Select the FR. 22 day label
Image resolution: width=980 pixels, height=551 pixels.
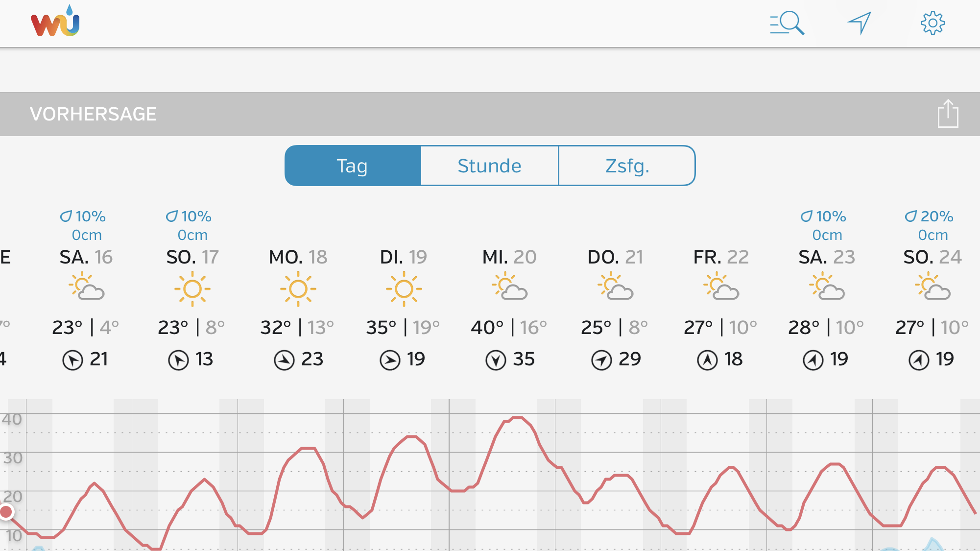tap(721, 257)
